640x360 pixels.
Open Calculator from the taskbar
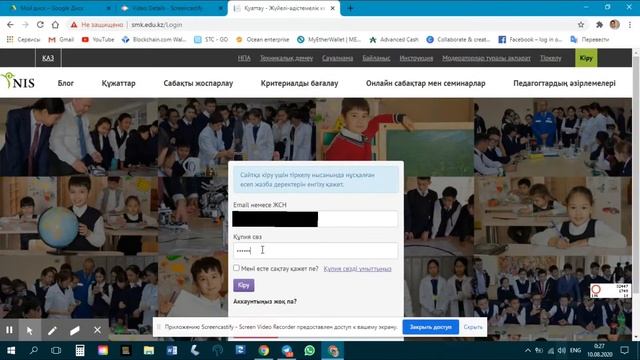pyautogui.click(x=80, y=351)
